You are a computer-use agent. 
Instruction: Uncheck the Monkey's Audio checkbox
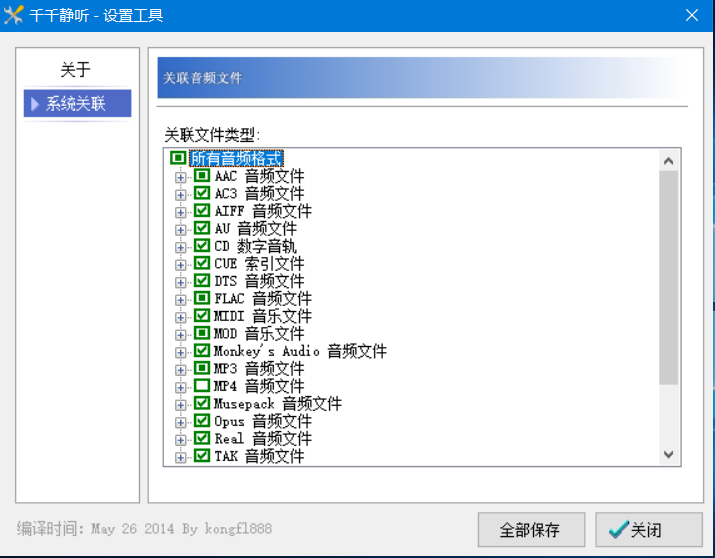pyautogui.click(x=202, y=351)
